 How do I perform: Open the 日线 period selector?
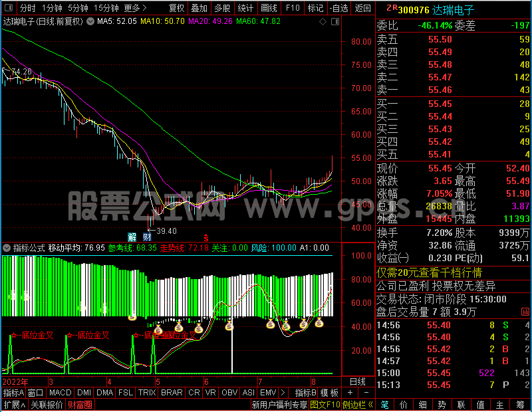coord(358,382)
